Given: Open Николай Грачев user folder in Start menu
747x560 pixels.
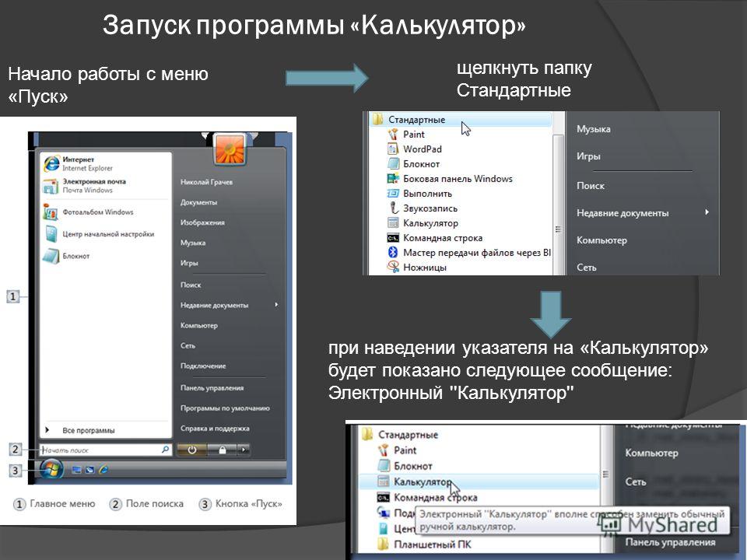Looking at the screenshot, I should [x=206, y=182].
